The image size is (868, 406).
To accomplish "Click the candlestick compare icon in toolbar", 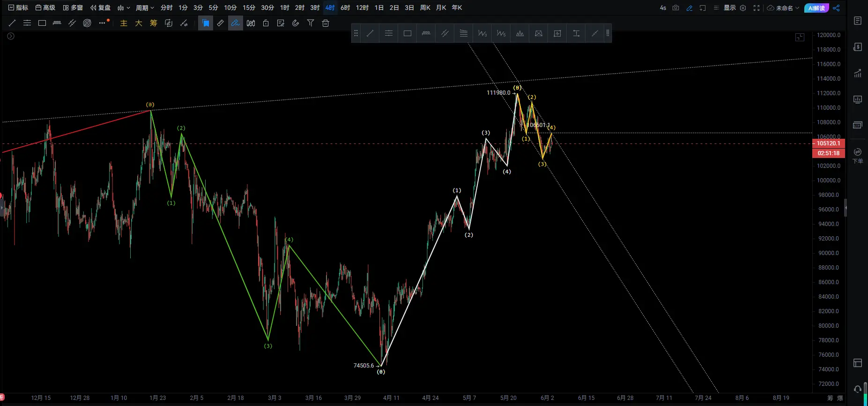I will 251,23.
